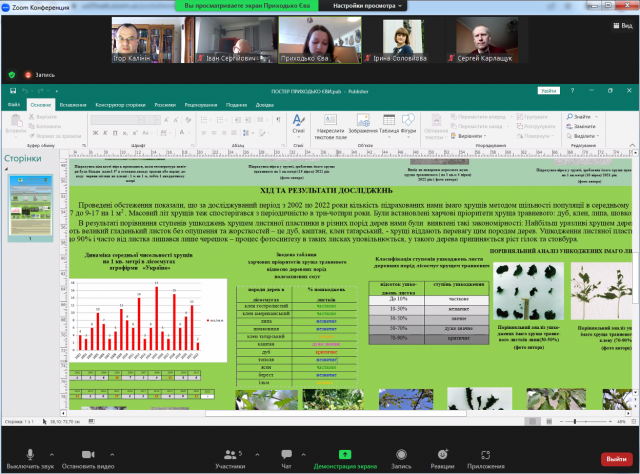Click Замінити replace button
The width and height of the screenshot is (640, 474).
581,126
